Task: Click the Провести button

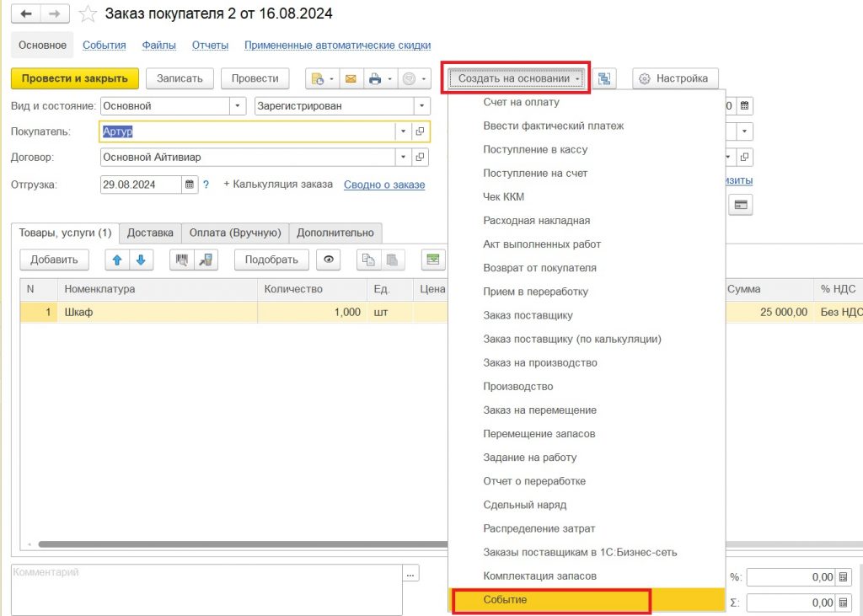Action: click(255, 78)
